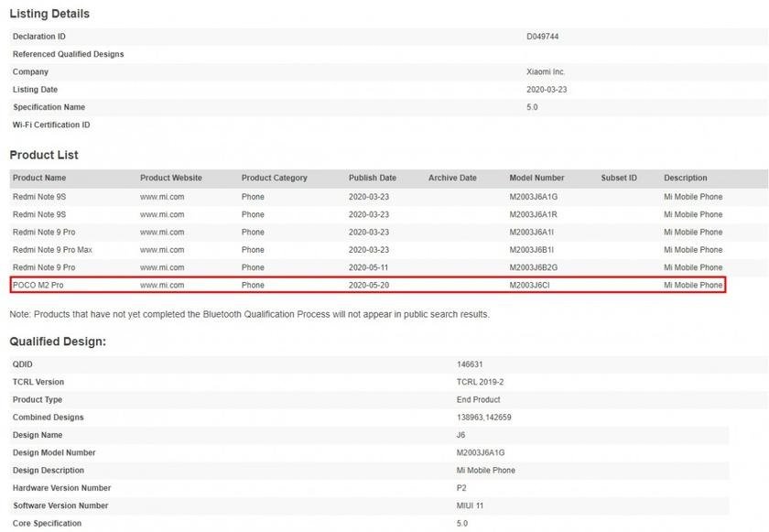769x532 pixels.
Task: Click the Product Category column header
Action: point(274,178)
